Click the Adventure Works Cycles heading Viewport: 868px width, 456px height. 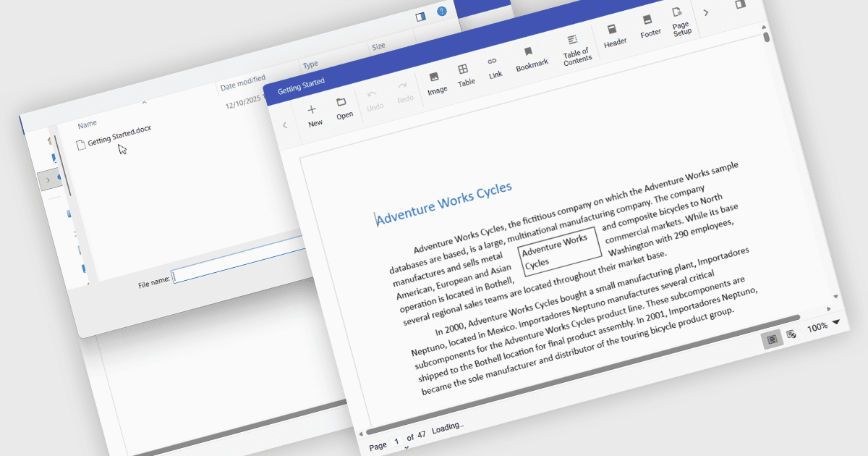tap(443, 203)
